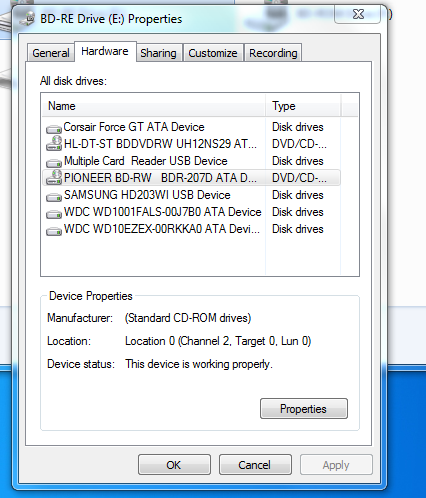The image size is (426, 498).
Task: Click the greyed-out Apply button
Action: pos(336,465)
